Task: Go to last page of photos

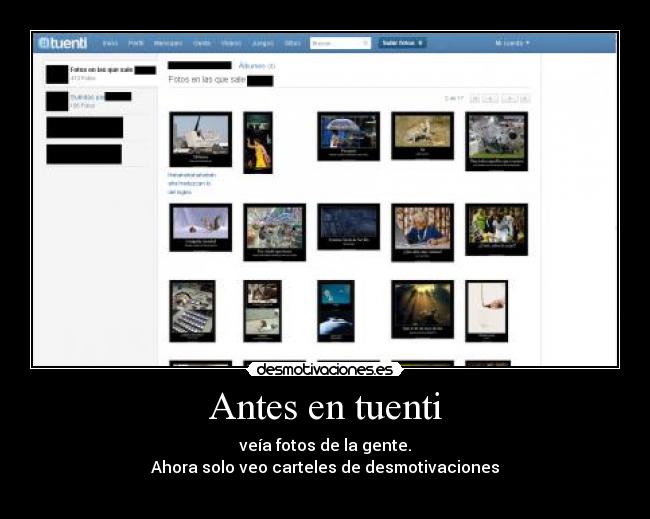Action: coord(525,99)
